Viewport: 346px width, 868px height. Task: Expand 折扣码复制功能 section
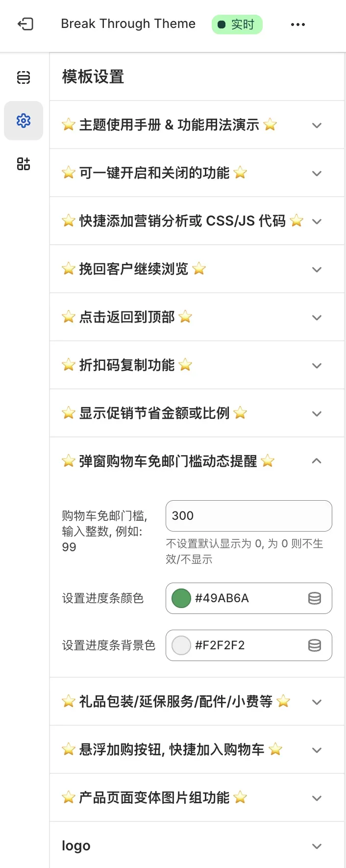coord(317,365)
